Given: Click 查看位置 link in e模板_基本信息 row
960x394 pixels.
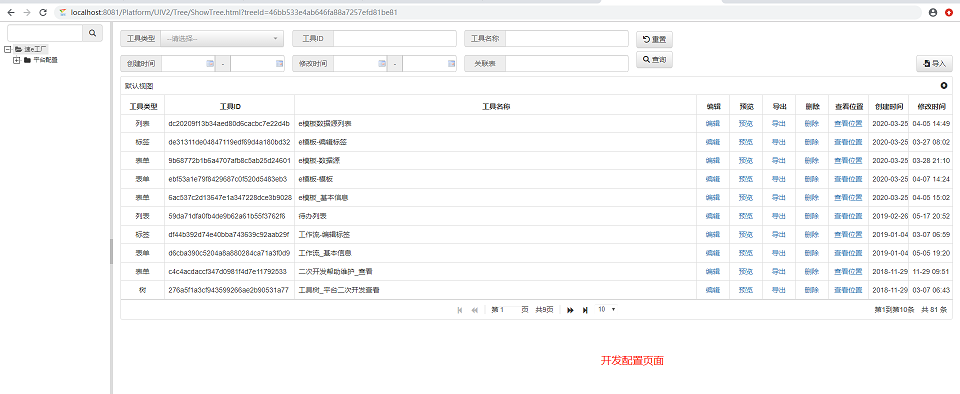Looking at the screenshot, I should pos(848,198).
